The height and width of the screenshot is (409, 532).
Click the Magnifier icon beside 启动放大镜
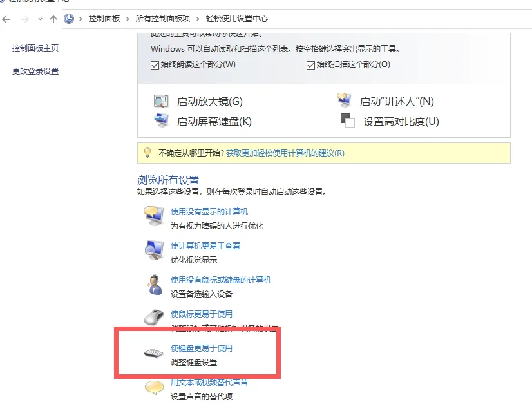click(x=161, y=101)
